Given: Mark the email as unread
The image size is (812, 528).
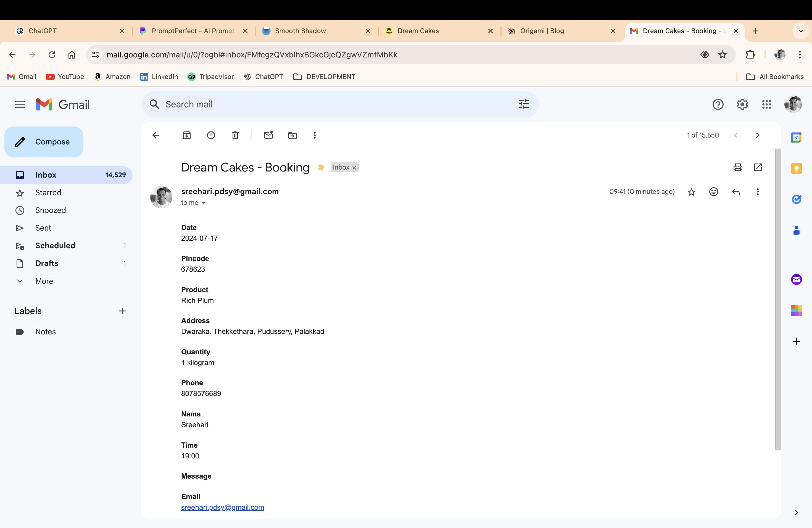Looking at the screenshot, I should pyautogui.click(x=268, y=135).
